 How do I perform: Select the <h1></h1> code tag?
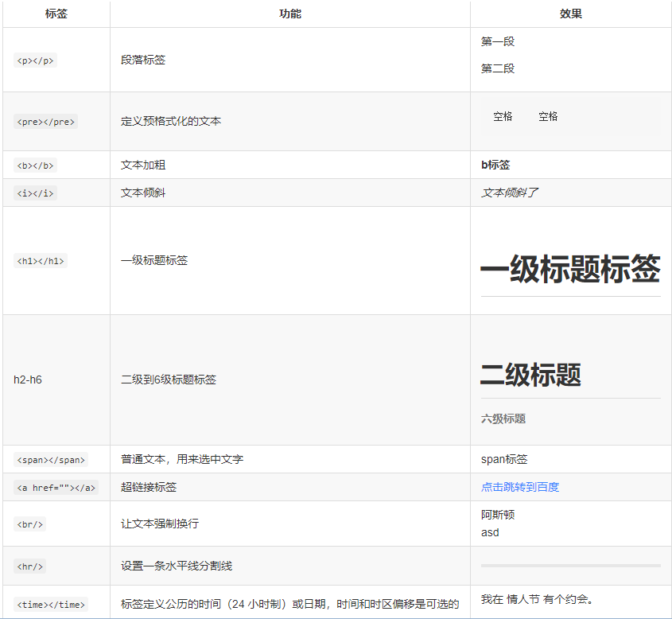(x=41, y=261)
